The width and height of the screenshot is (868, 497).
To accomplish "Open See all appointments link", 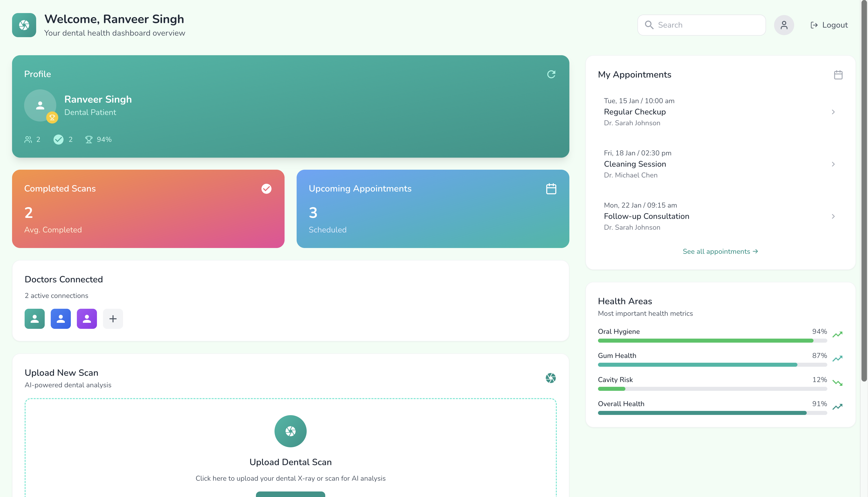I will 720,252.
